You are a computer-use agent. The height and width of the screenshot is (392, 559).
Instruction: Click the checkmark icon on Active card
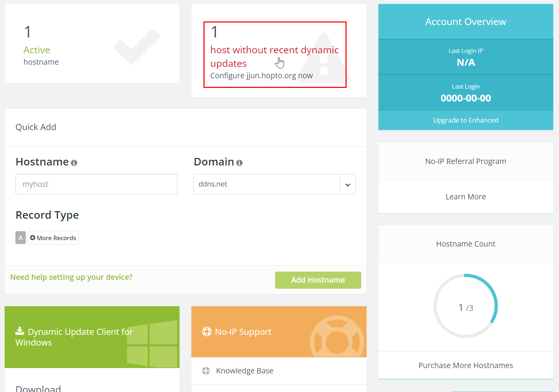pyautogui.click(x=137, y=47)
